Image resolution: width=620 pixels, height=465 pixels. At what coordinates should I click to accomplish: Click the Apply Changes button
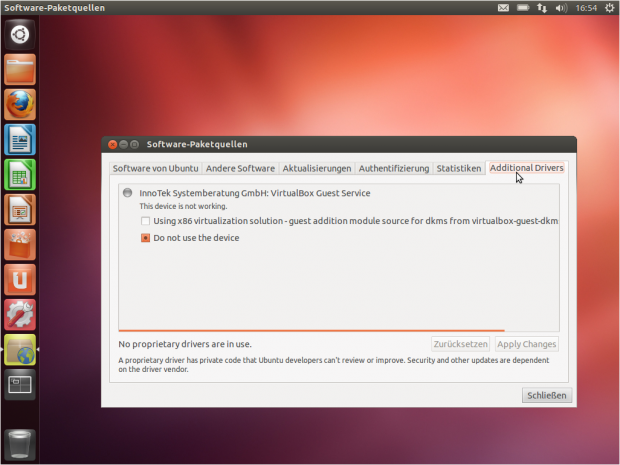click(526, 344)
